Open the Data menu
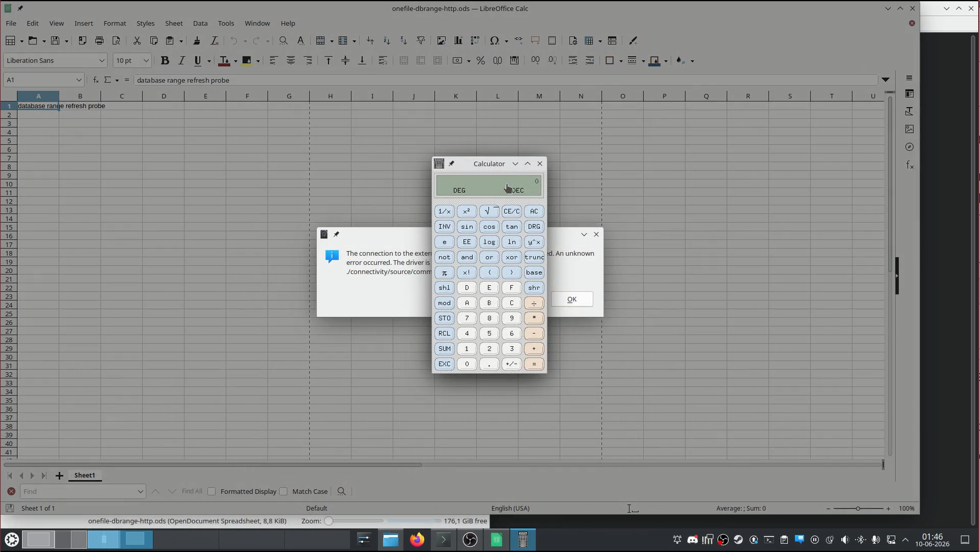980x552 pixels. coord(200,23)
